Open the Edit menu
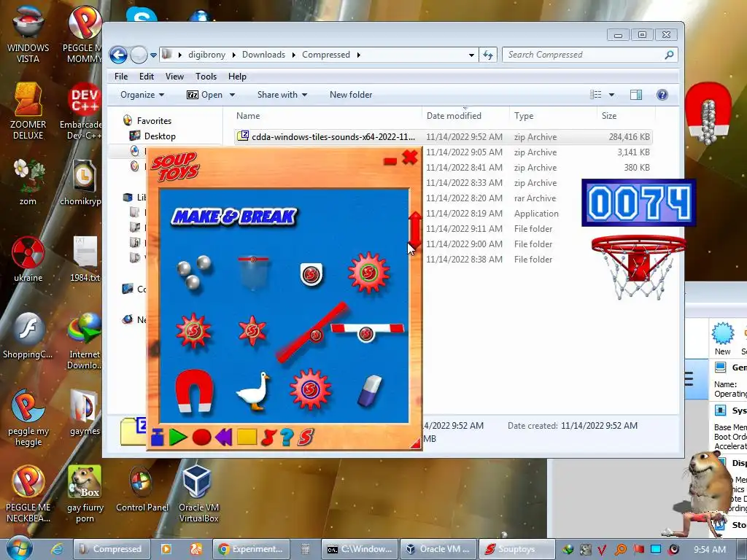The height and width of the screenshot is (560, 747). point(146,76)
